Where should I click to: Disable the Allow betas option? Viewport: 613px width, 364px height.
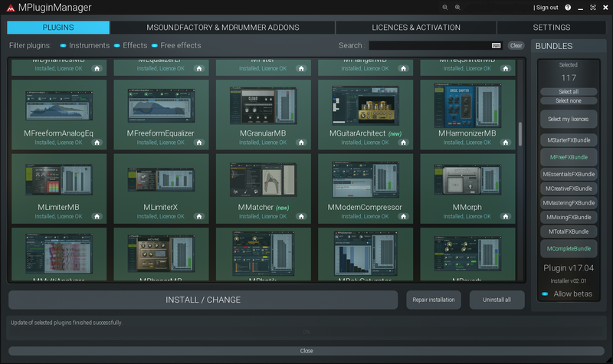[x=567, y=293]
